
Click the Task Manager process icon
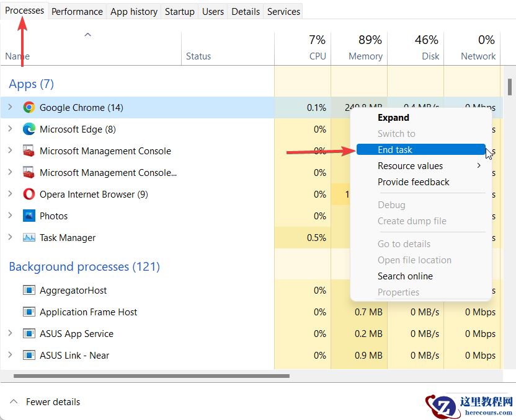29,237
